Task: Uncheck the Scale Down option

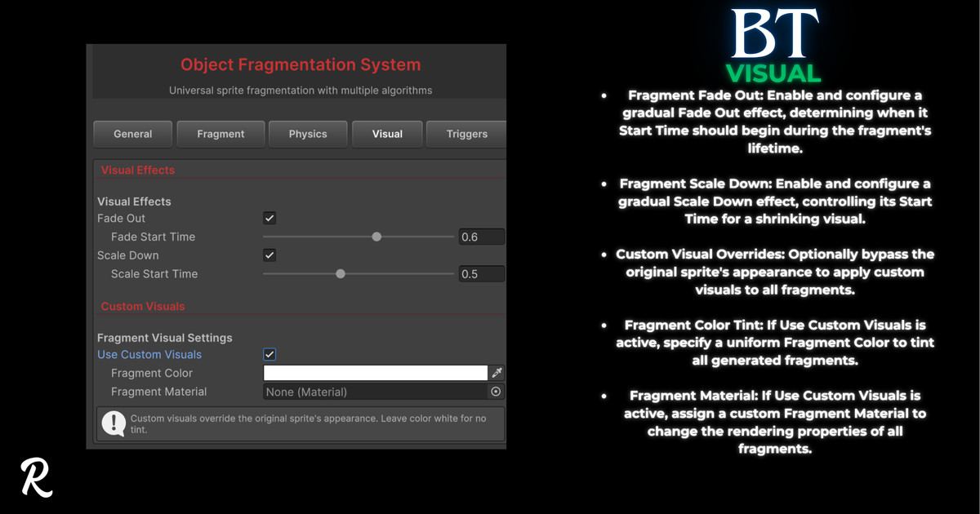Action: tap(269, 255)
